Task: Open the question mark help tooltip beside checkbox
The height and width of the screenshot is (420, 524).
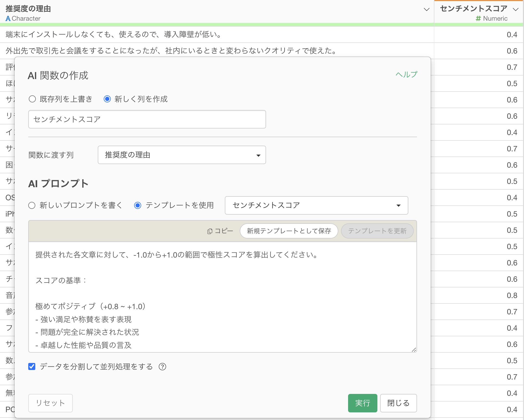Action: point(163,367)
